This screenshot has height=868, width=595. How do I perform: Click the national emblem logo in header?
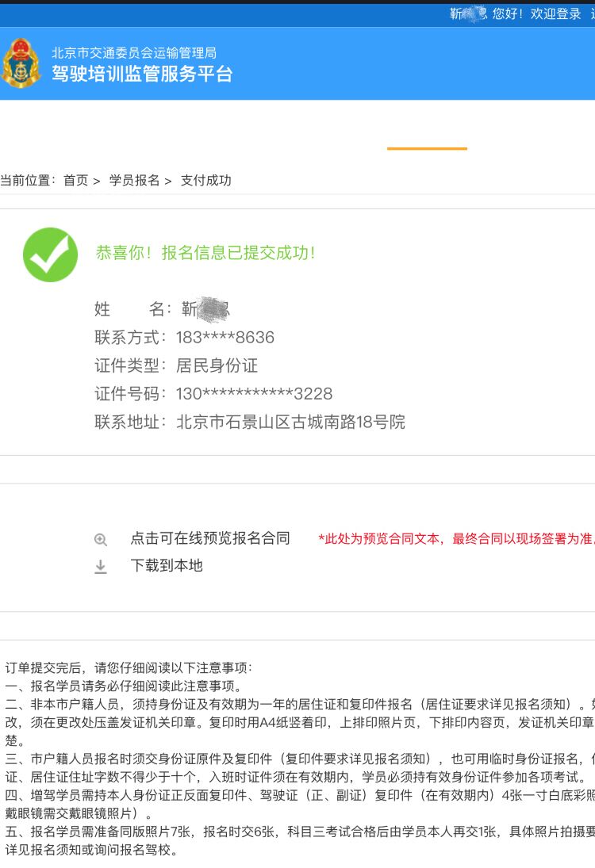pos(21,63)
